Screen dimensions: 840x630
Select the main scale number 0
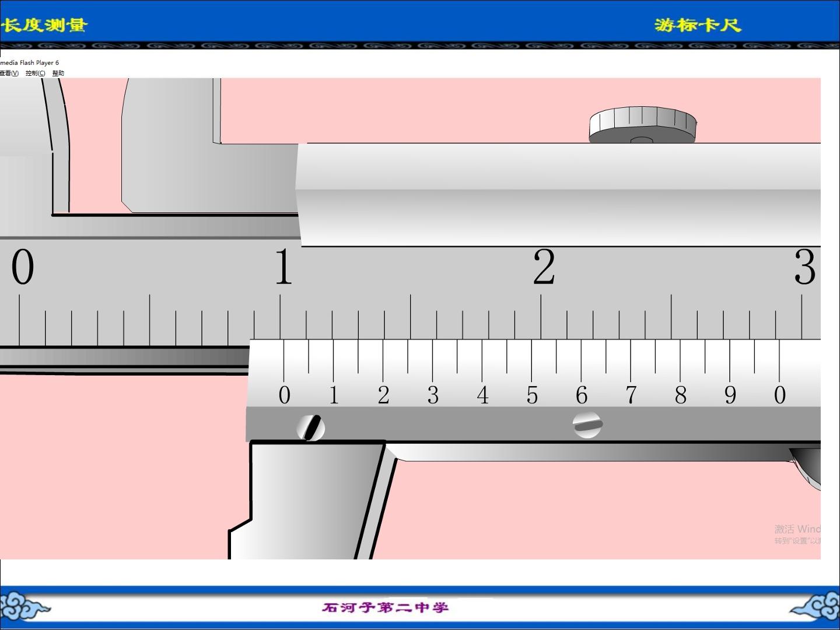[23, 267]
